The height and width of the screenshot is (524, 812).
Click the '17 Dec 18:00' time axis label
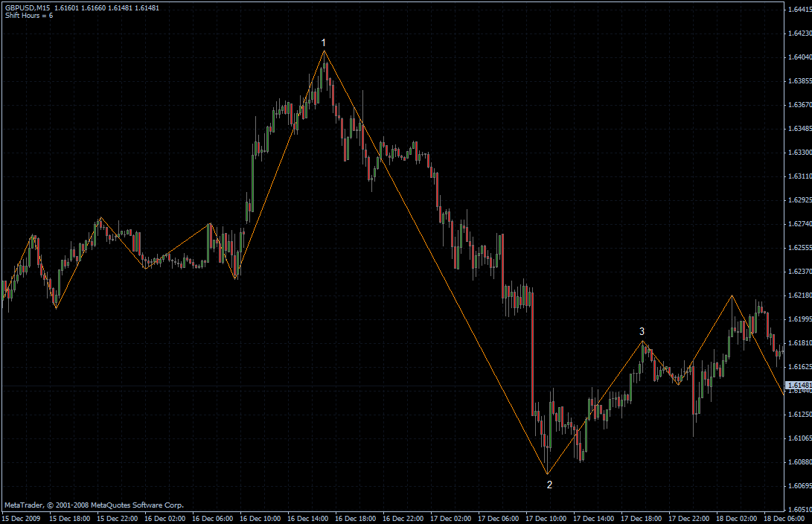click(641, 518)
